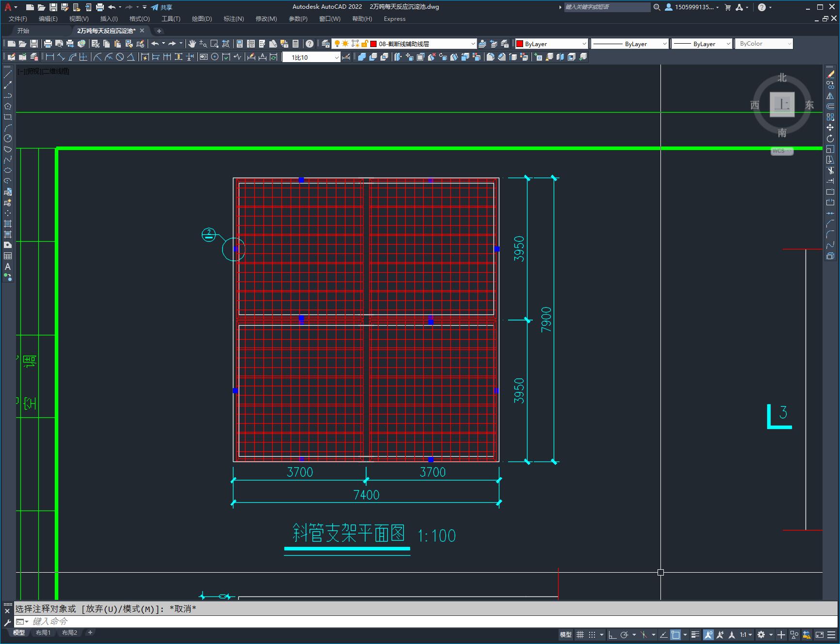Select the Circle draw tool
The height and width of the screenshot is (644, 840).
tap(8, 138)
